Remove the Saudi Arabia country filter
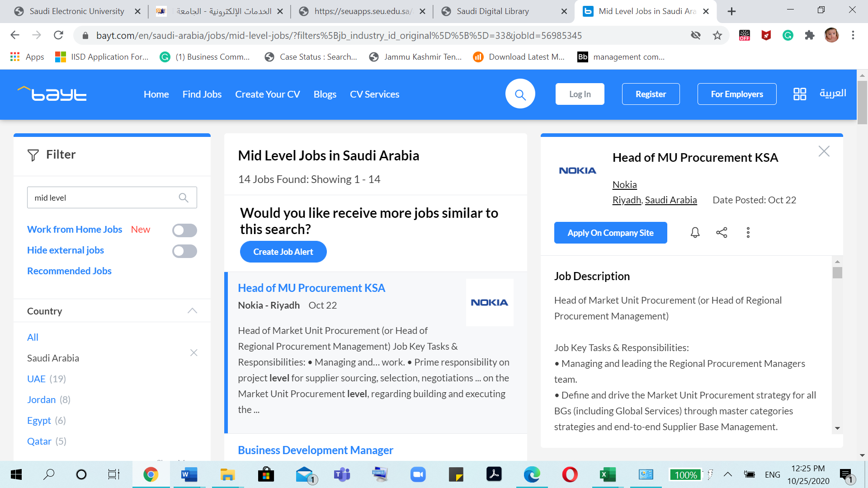The height and width of the screenshot is (488, 868). 193,352
